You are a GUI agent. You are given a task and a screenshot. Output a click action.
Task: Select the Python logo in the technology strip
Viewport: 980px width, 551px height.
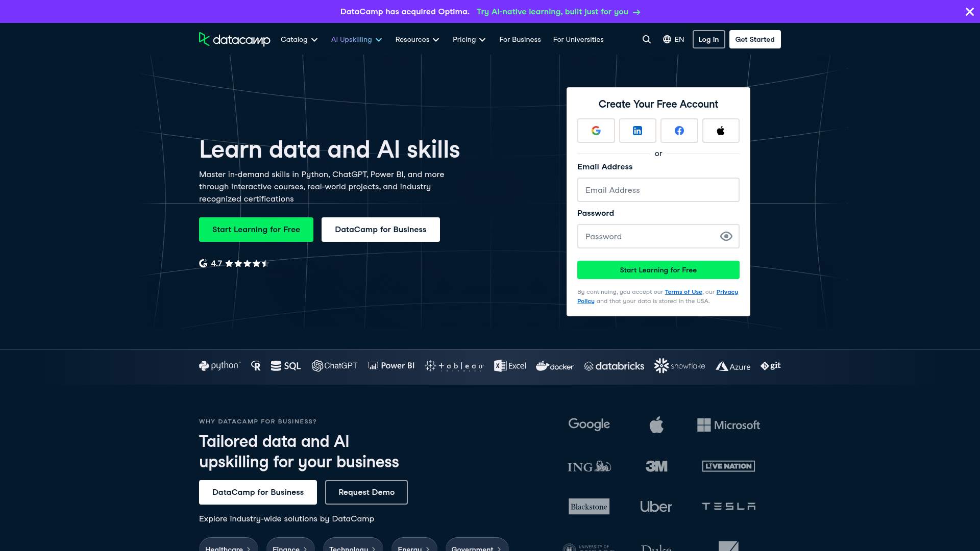[x=219, y=365]
